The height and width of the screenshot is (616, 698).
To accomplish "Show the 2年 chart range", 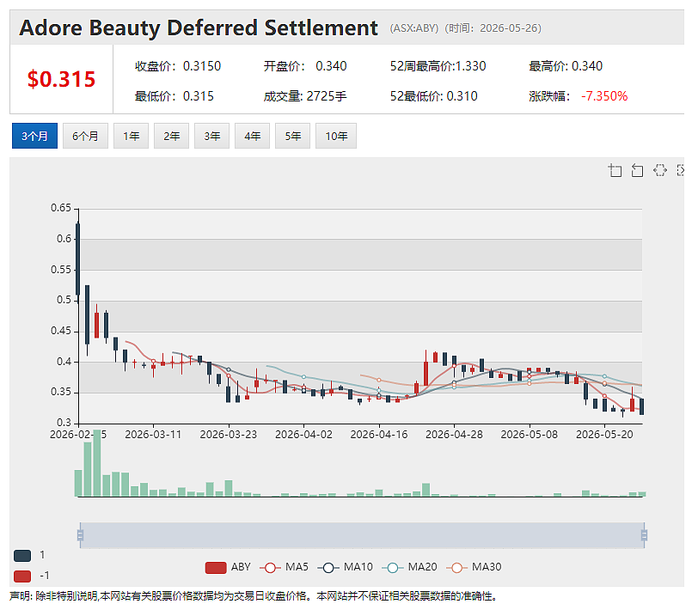I will (171, 136).
